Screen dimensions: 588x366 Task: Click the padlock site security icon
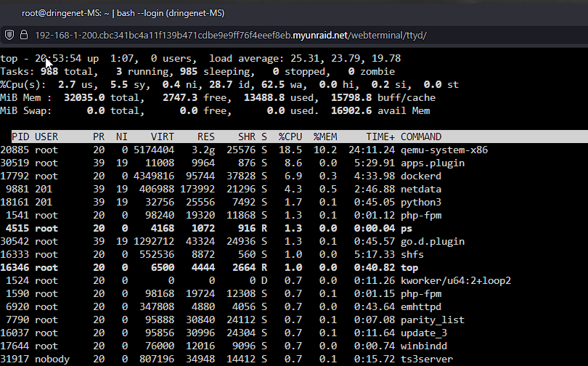coord(24,36)
